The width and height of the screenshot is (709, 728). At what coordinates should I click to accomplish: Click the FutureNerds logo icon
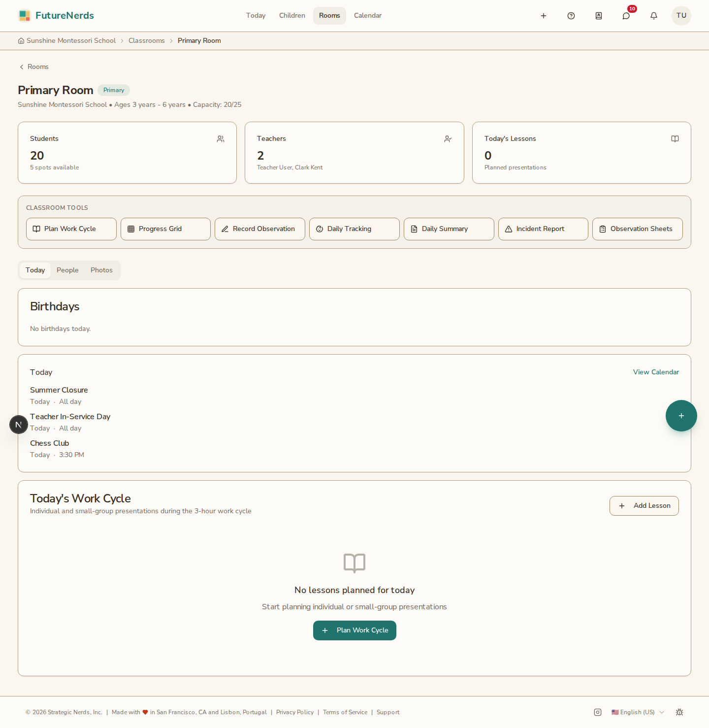pyautogui.click(x=25, y=16)
